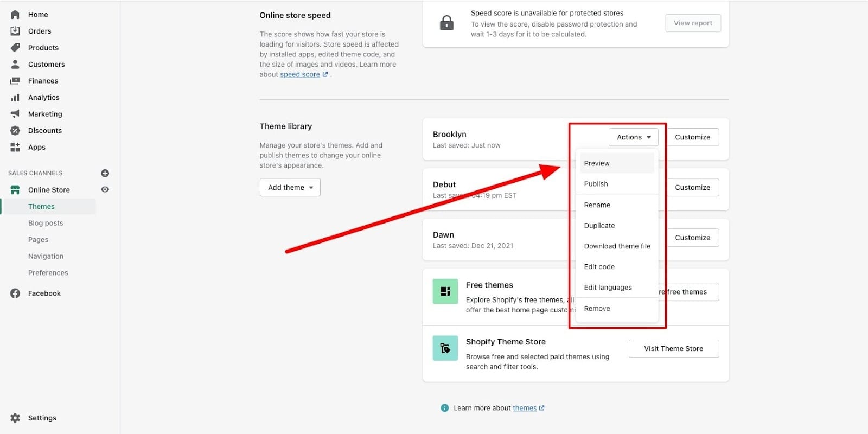Customize the Dawn theme
The width and height of the screenshot is (868, 434).
click(x=693, y=238)
